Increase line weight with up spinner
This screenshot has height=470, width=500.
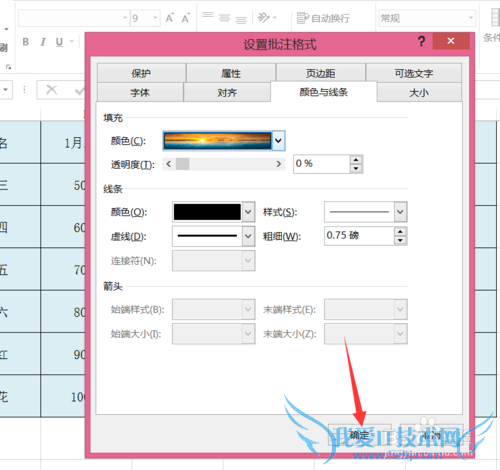tap(400, 231)
